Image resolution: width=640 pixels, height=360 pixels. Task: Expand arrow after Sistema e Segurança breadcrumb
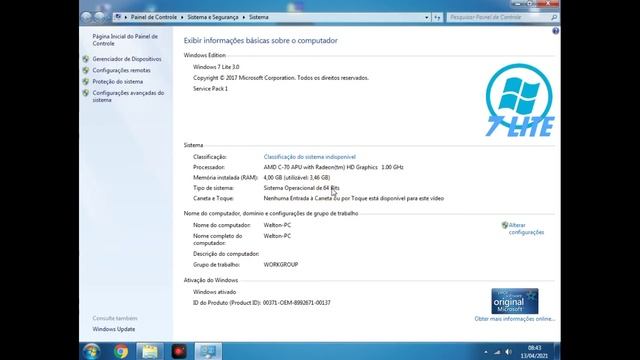pos(244,17)
